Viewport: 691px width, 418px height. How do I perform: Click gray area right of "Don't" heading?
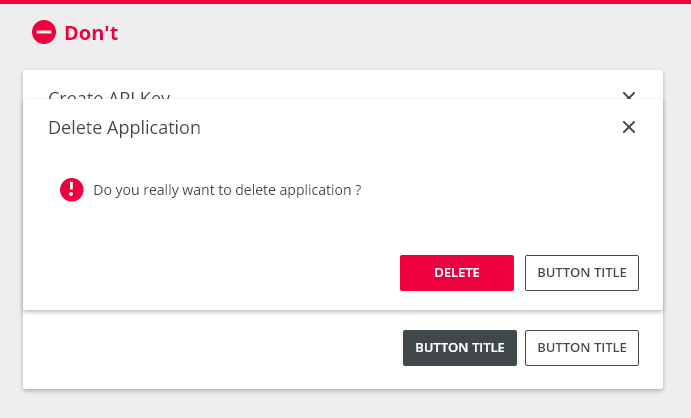click(x=397, y=33)
